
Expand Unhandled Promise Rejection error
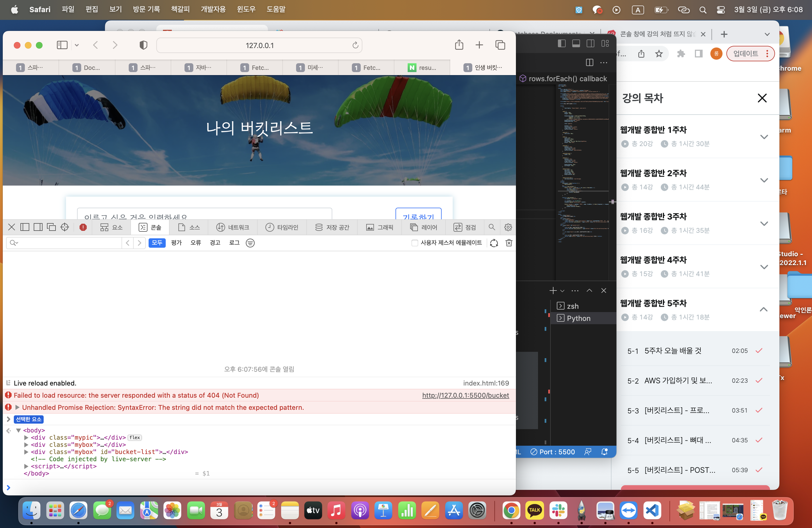[17, 407]
